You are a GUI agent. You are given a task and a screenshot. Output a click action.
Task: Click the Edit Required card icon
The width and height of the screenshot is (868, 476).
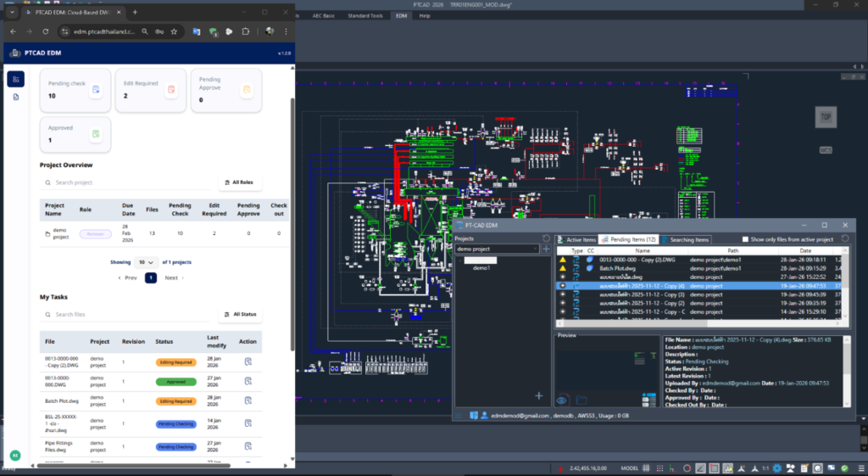(x=170, y=89)
